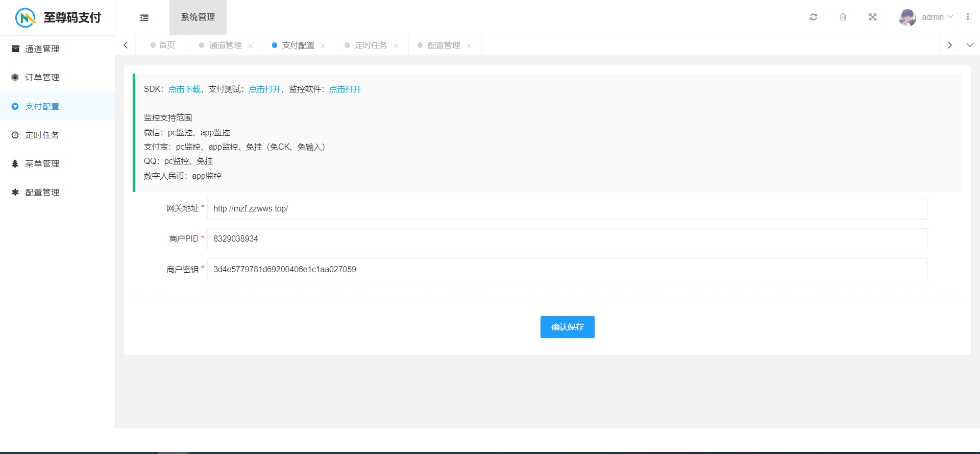Close the 通道管理 tab
The width and height of the screenshot is (980, 454).
pos(251,46)
